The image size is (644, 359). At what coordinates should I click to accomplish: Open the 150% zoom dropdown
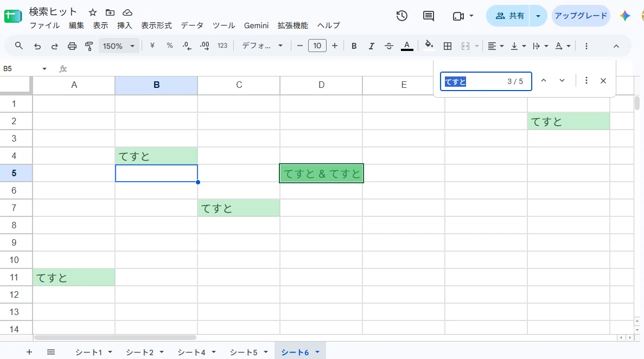pos(119,46)
